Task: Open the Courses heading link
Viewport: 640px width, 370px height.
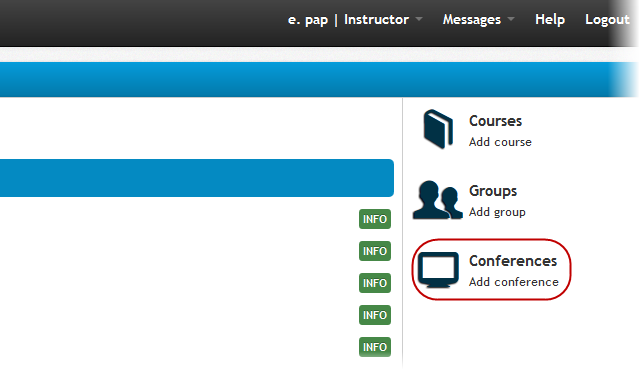Action: (495, 121)
